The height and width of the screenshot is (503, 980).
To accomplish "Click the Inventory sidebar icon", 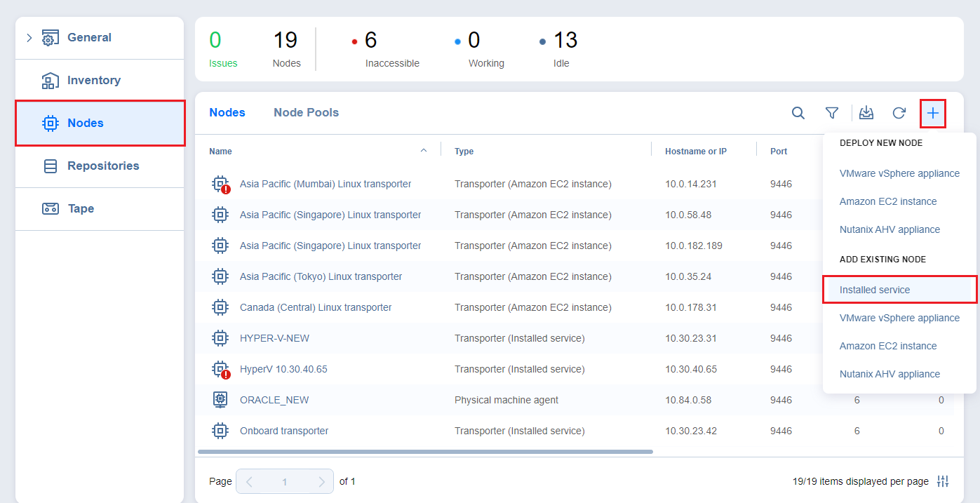I will tap(50, 80).
